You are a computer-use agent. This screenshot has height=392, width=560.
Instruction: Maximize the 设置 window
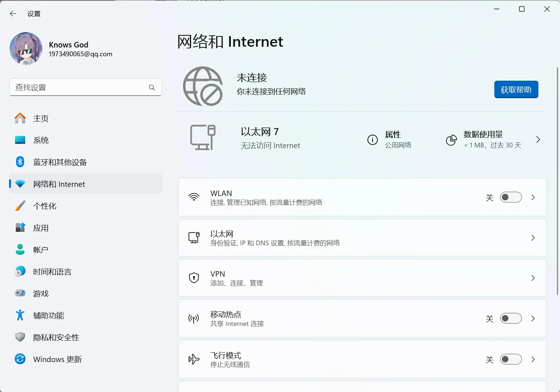[x=522, y=9]
